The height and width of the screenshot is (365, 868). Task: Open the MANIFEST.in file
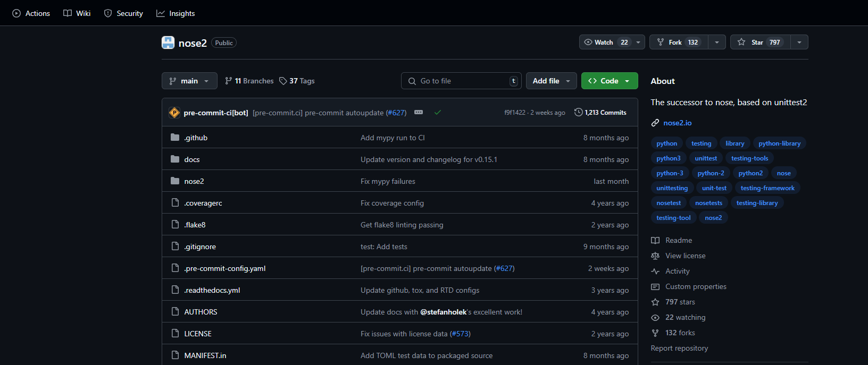[x=205, y=355]
